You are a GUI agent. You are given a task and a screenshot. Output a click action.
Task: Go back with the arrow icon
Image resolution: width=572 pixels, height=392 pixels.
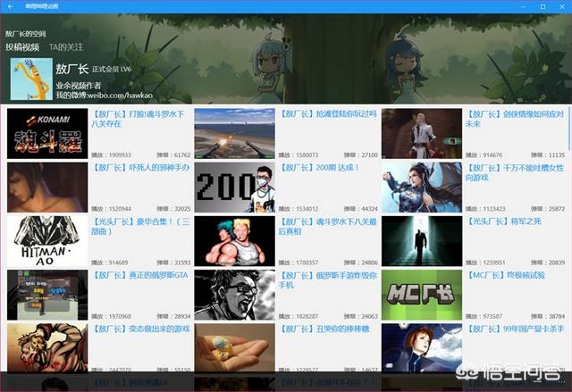pos(10,6)
